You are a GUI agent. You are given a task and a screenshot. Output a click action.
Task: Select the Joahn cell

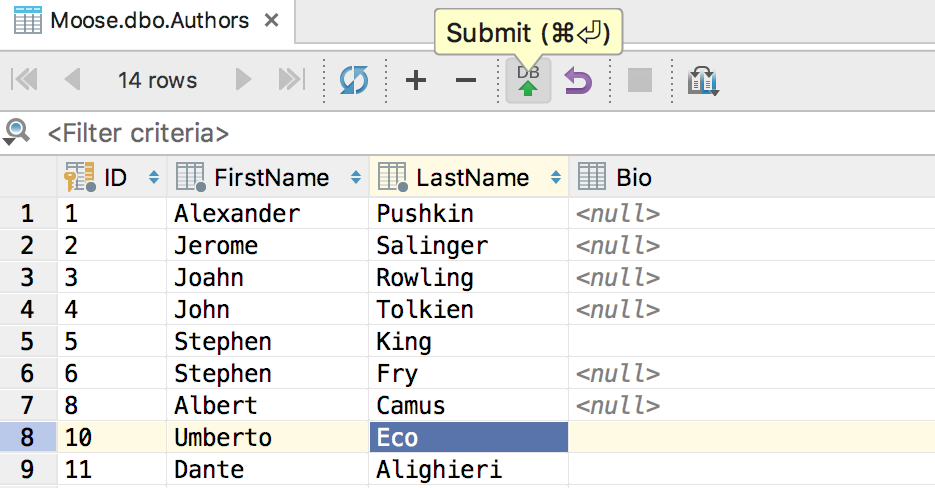tap(268, 277)
